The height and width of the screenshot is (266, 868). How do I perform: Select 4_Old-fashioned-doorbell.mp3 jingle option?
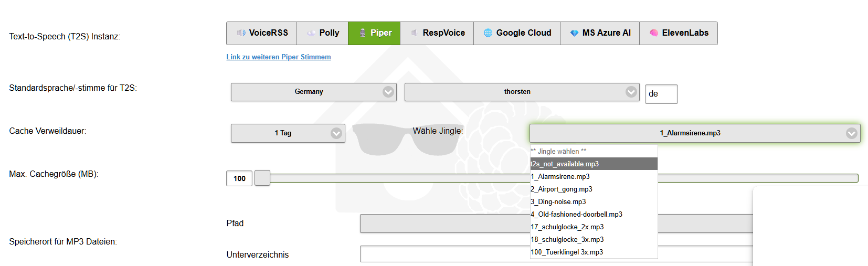(x=576, y=215)
